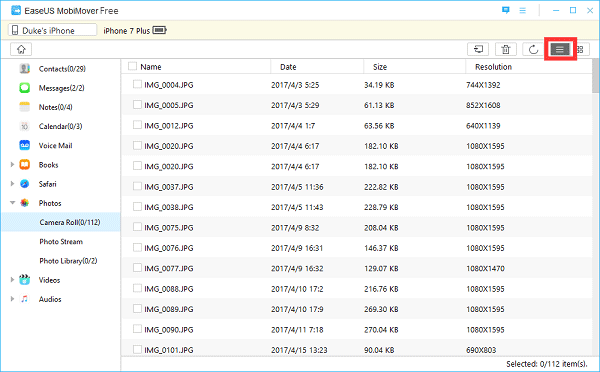The image size is (600, 372).
Task: Click the home button icon
Action: [21, 49]
